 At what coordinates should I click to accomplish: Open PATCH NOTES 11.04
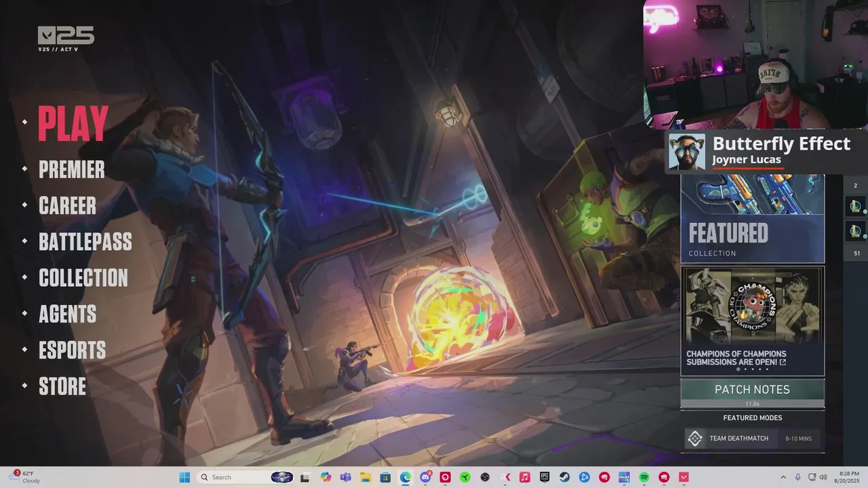point(753,393)
